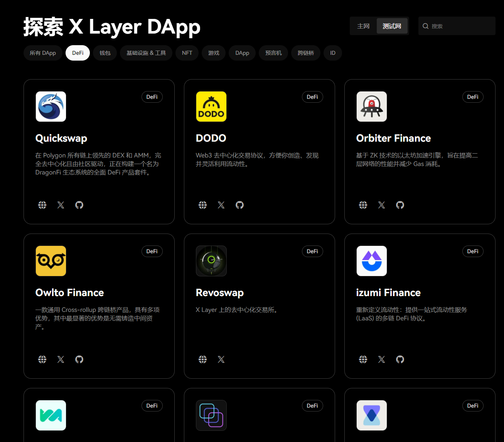Click DeFi tag on izumi Finance card
The image size is (504, 442).
[473, 251]
